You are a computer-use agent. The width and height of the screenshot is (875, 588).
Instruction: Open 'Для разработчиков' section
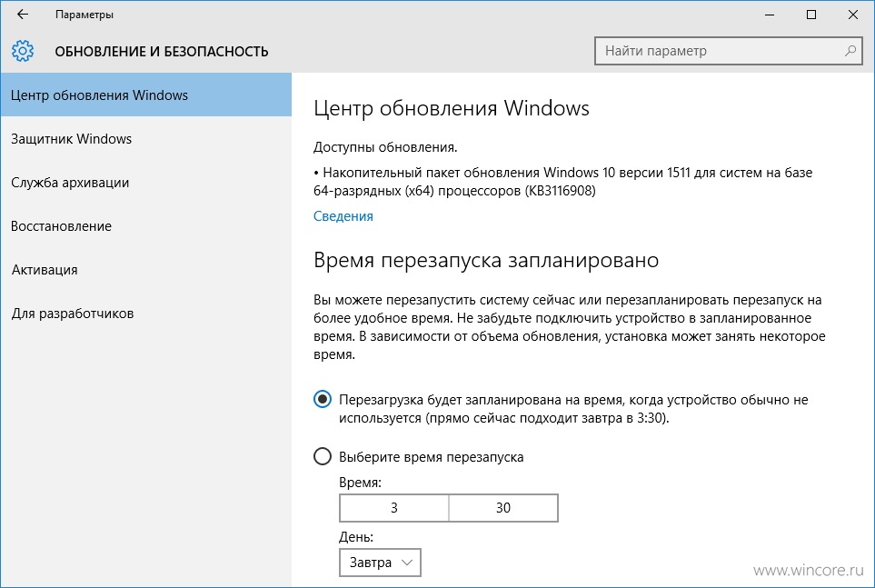tap(145, 314)
